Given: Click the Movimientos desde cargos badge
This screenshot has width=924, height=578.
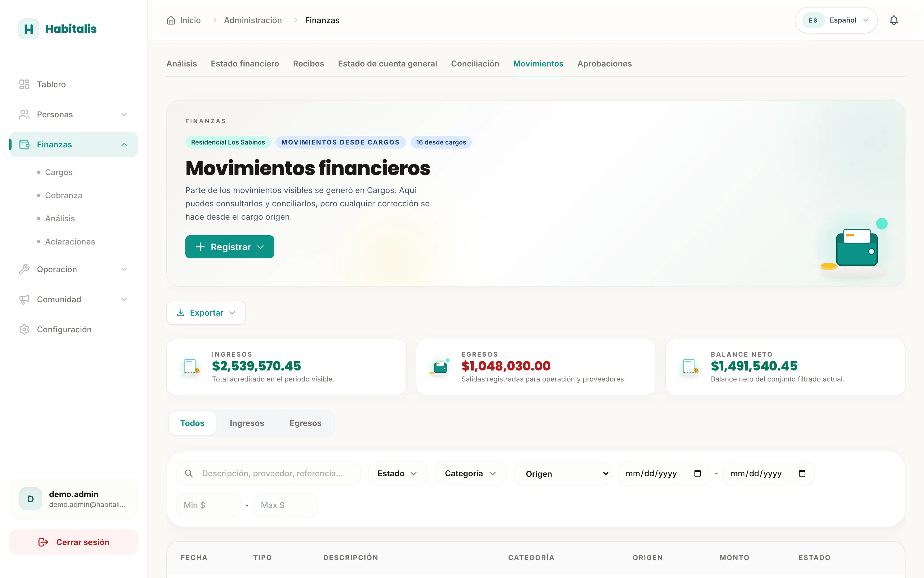Looking at the screenshot, I should [x=341, y=142].
